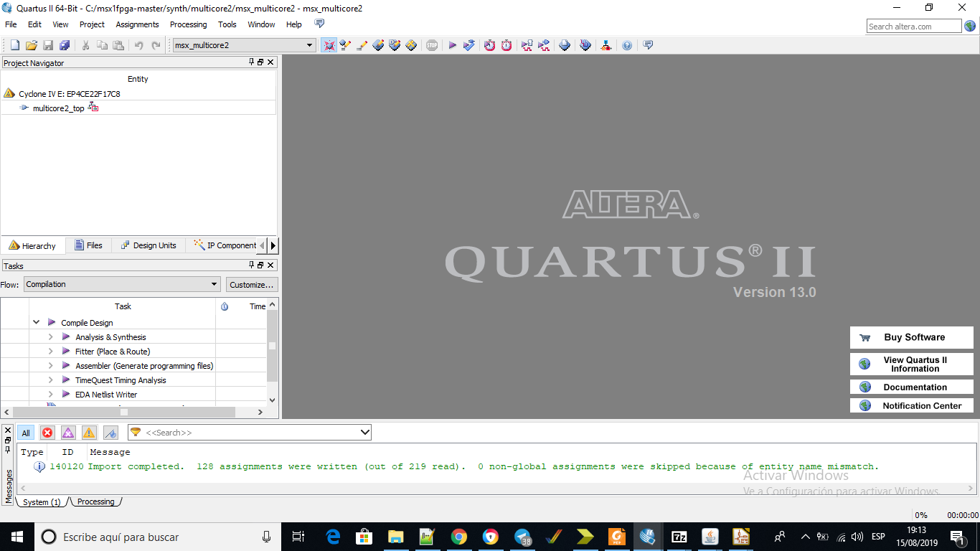Open the project revision dropdown msx_multicore2
This screenshot has height=551, width=980.
(x=244, y=45)
